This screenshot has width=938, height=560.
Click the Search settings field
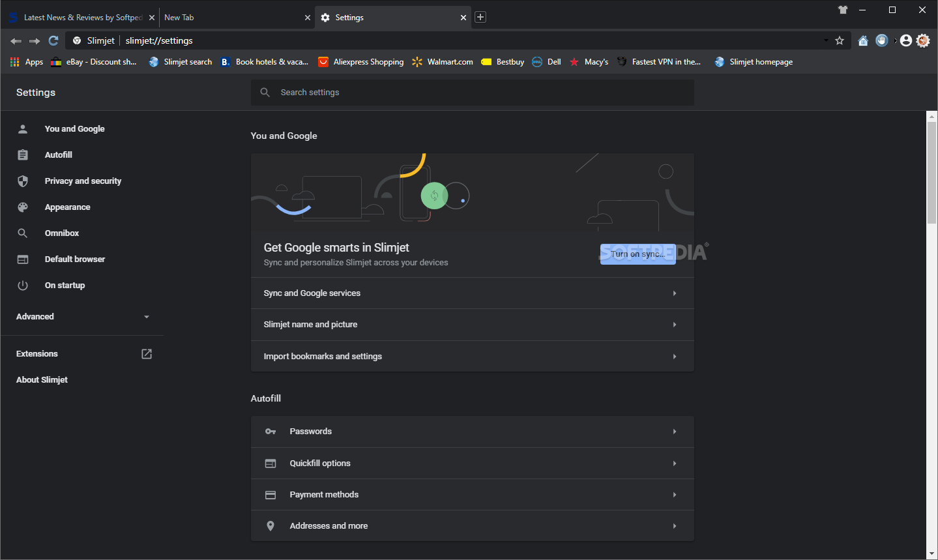(472, 93)
